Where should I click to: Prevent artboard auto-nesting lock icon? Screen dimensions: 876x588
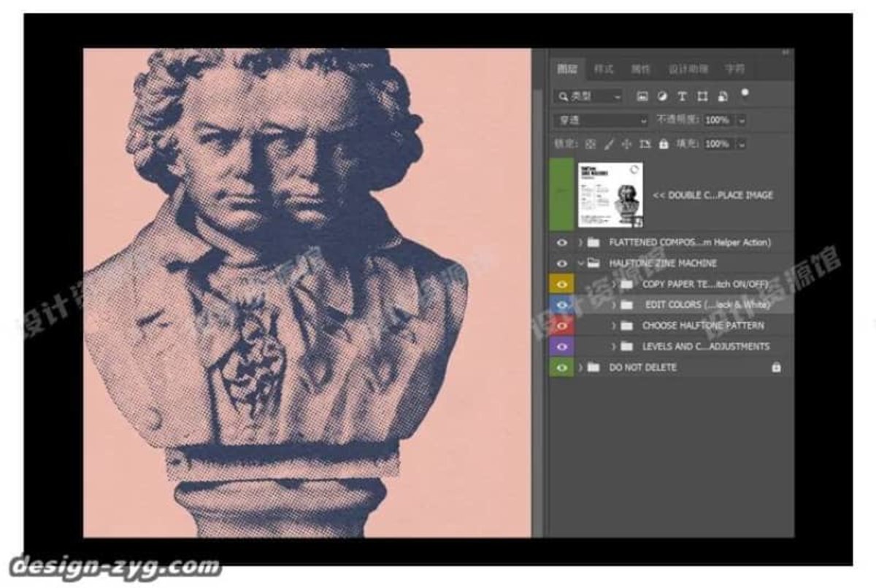point(645,144)
